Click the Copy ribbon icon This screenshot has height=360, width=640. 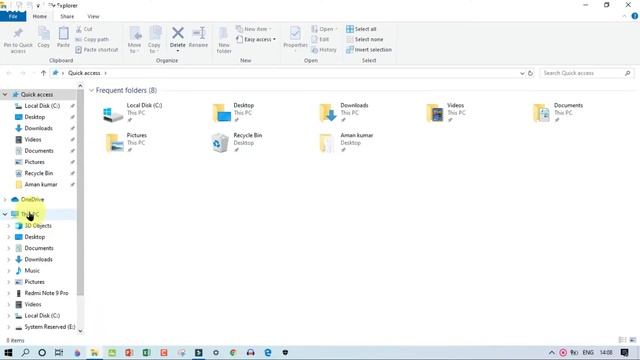pos(44,38)
